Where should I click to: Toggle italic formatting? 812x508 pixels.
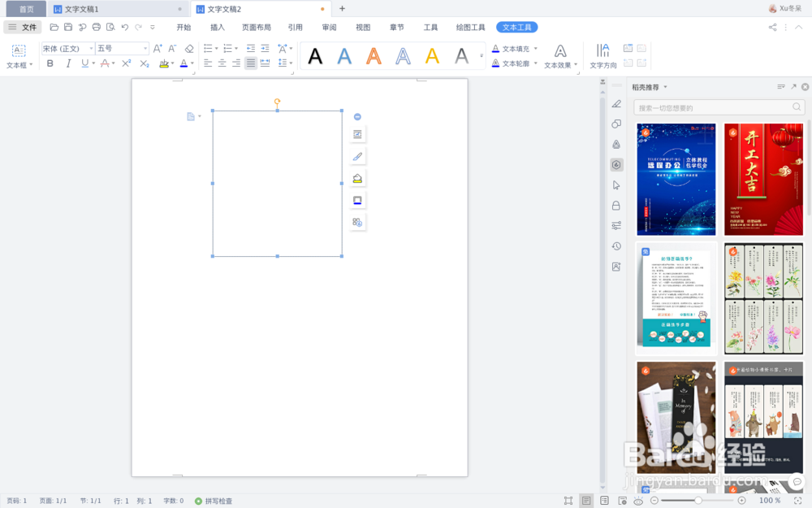(x=68, y=63)
